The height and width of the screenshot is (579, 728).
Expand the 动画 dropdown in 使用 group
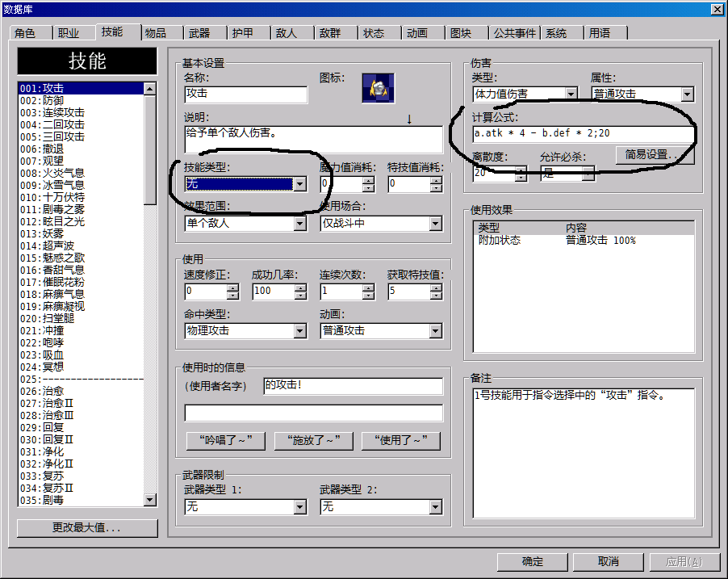(x=435, y=331)
